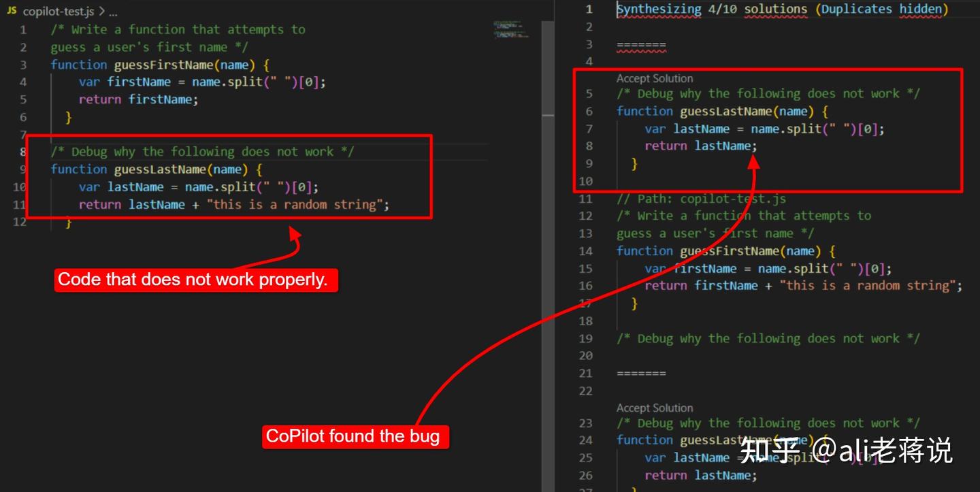Click '/* Write a function that attempts to' on right line 12
This screenshot has width=980, height=492.
pyautogui.click(x=744, y=216)
